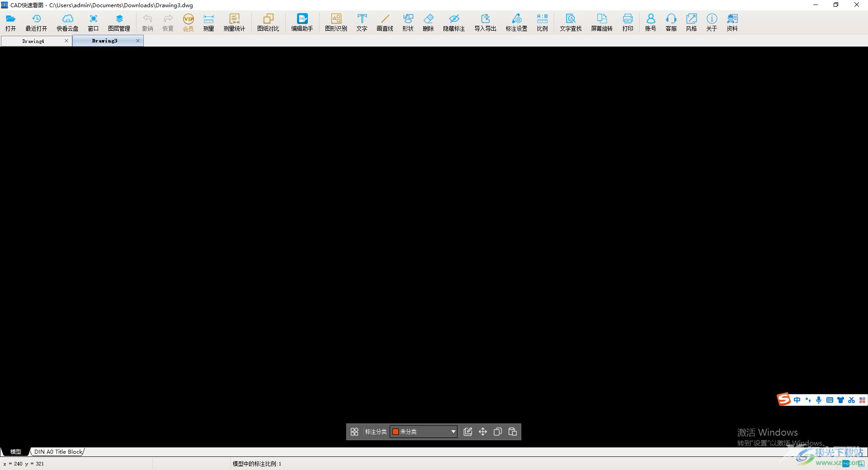
Task: Select the 文字 text tool
Action: pyautogui.click(x=362, y=22)
